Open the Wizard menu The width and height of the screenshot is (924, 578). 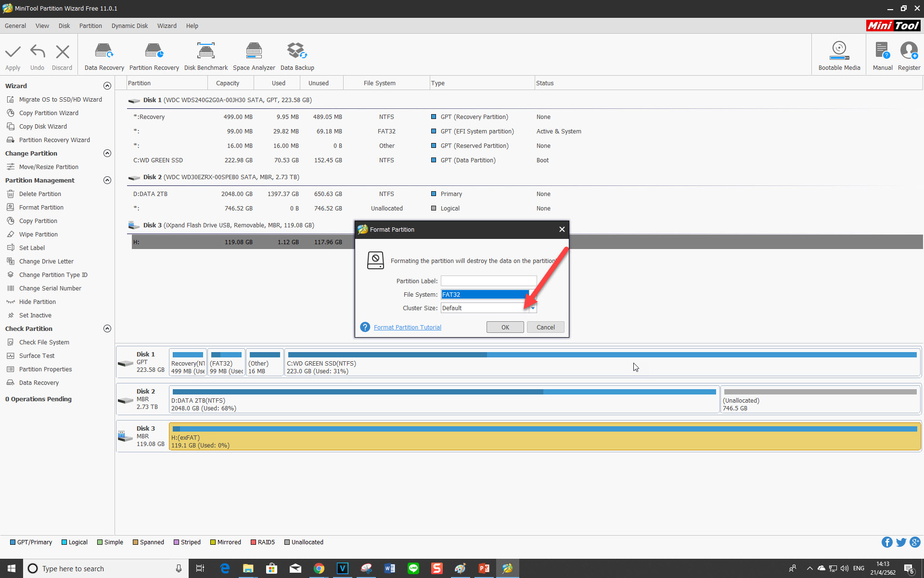point(167,26)
